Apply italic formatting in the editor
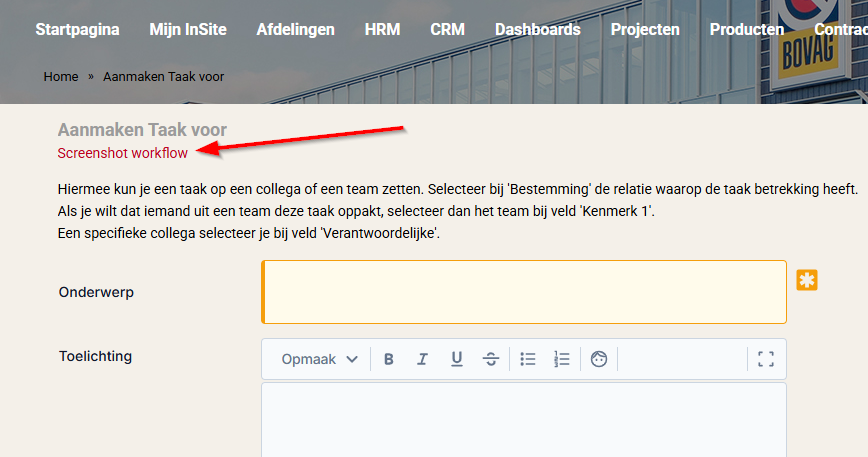This screenshot has height=457, width=868. point(422,360)
